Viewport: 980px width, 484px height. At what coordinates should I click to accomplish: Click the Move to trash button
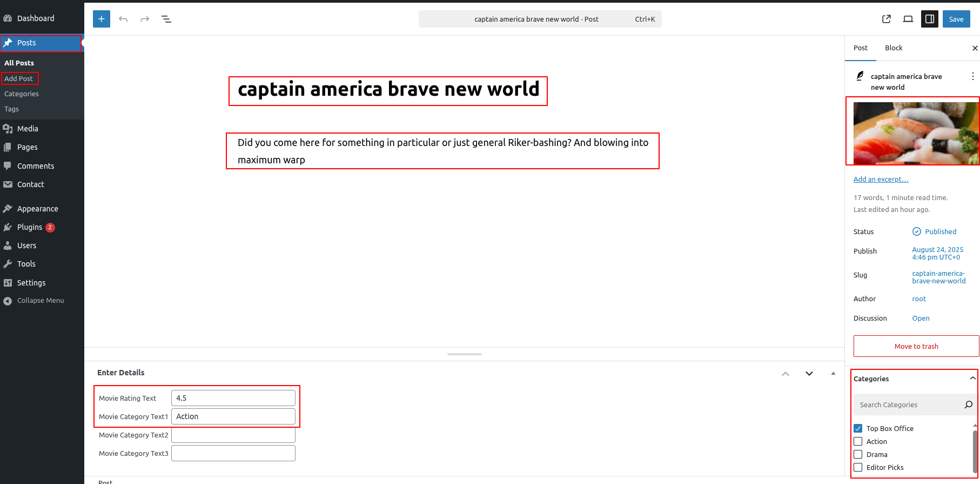click(x=916, y=346)
